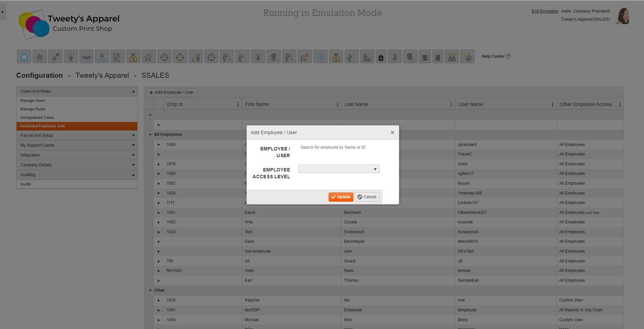Expand the left edge side panel arrow
This screenshot has width=644, height=329.
[x=2, y=12]
